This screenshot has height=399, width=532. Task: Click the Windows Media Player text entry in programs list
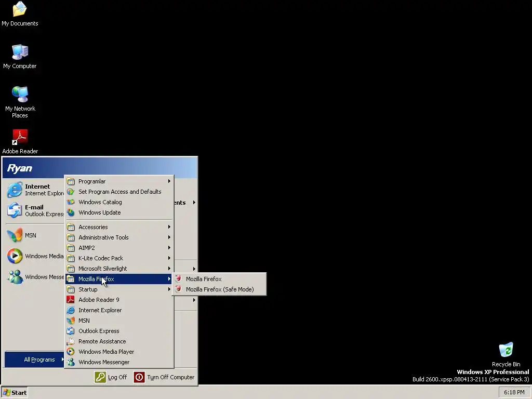pyautogui.click(x=106, y=352)
